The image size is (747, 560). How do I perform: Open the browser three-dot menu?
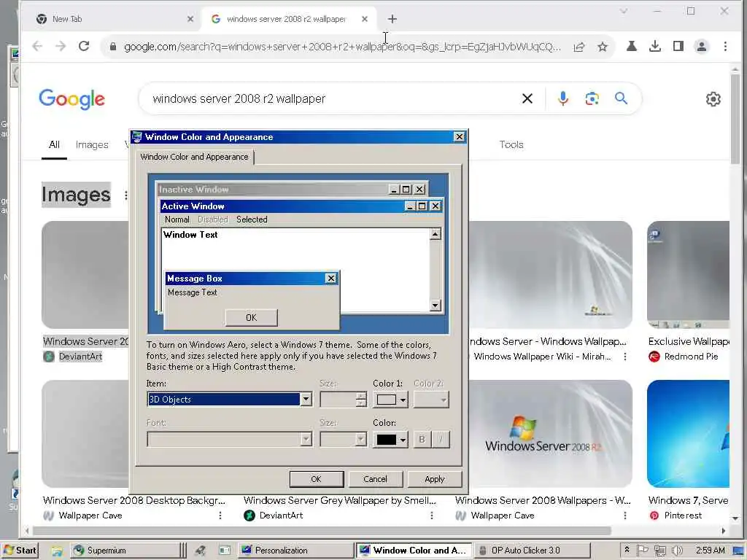[x=726, y=46]
